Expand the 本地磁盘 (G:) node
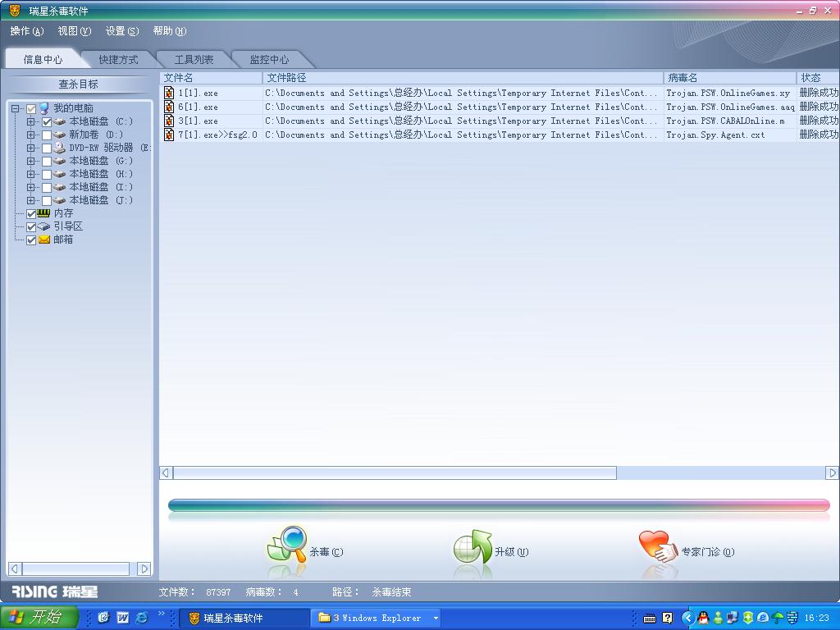 tap(30, 161)
